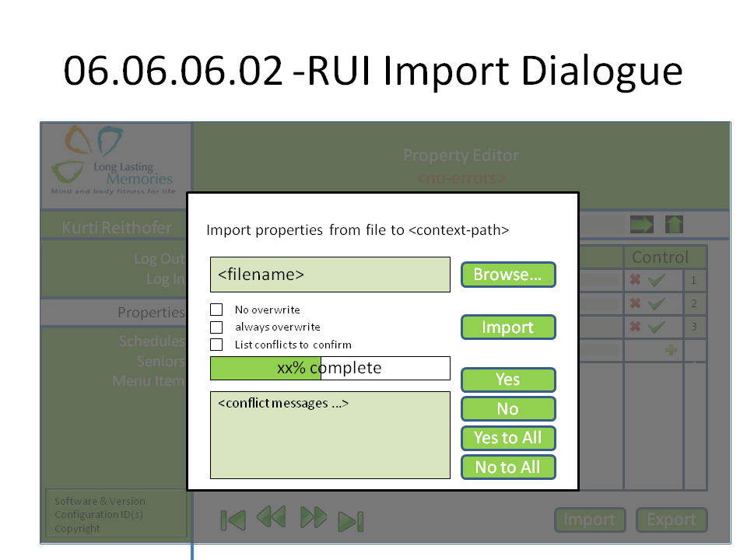
Task: Go to previous page rewind icon
Action: coord(271,518)
